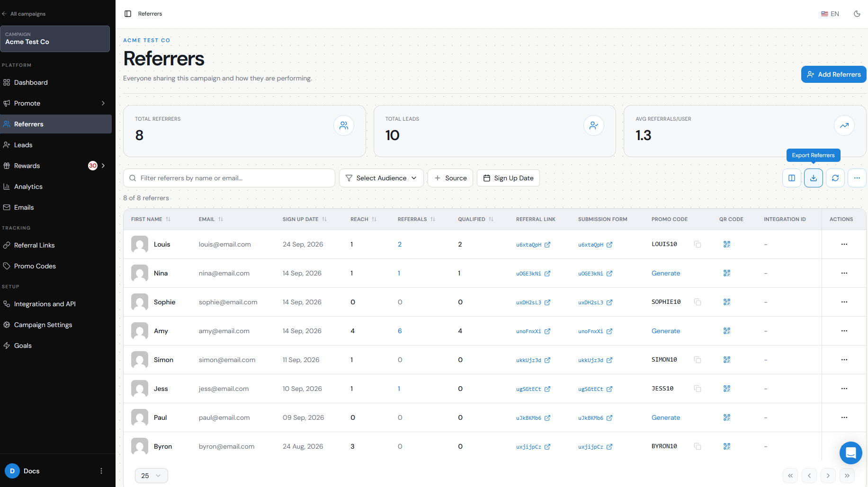Go to Referral Links
Viewport: 868px width, 487px height.
coord(56,245)
